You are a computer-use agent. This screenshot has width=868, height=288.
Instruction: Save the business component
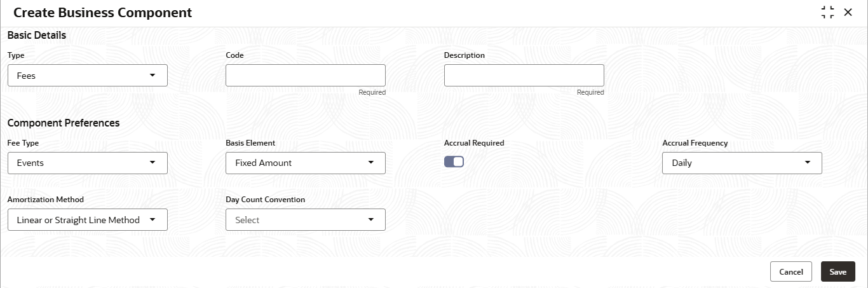[838, 271]
